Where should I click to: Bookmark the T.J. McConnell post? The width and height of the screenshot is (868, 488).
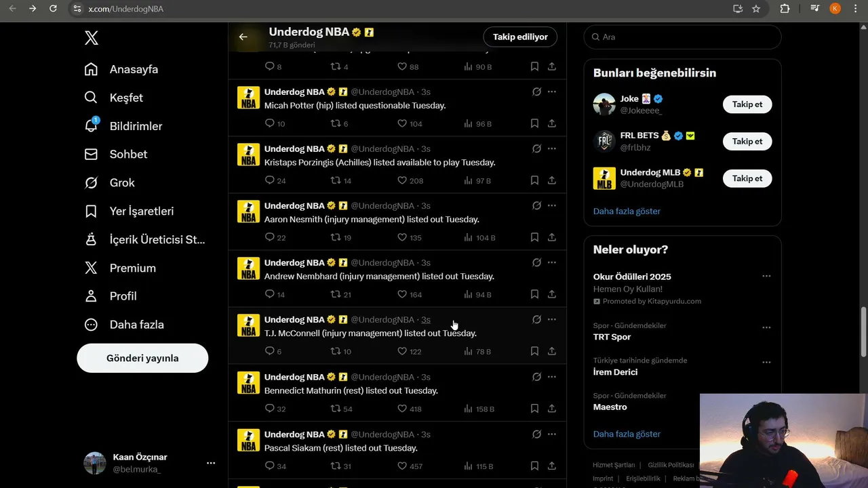click(534, 351)
